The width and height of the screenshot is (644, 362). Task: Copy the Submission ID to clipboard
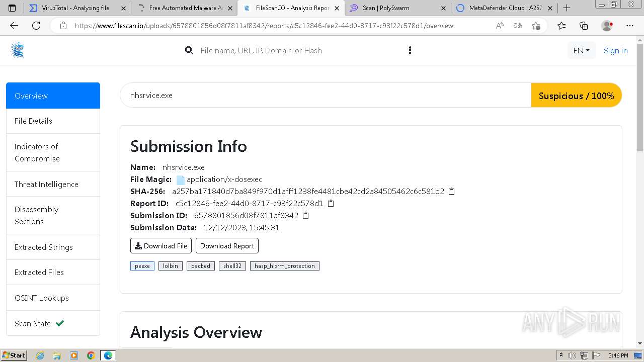pos(305,216)
